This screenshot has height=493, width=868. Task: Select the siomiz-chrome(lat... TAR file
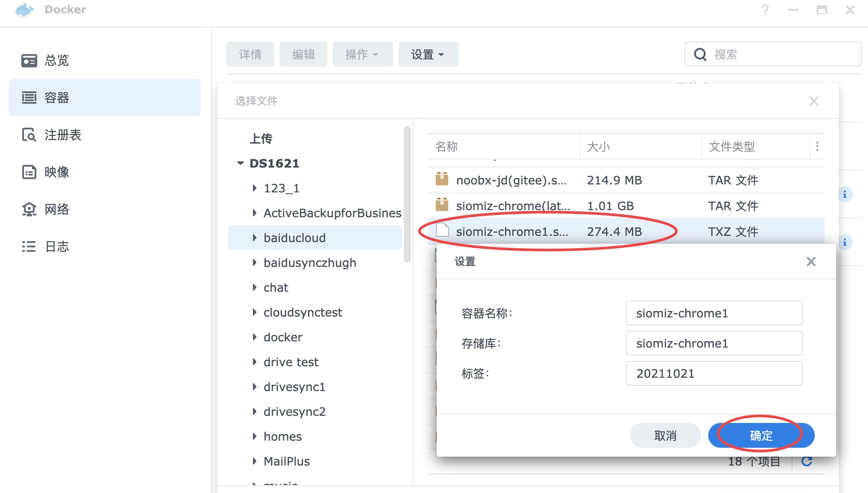point(626,206)
